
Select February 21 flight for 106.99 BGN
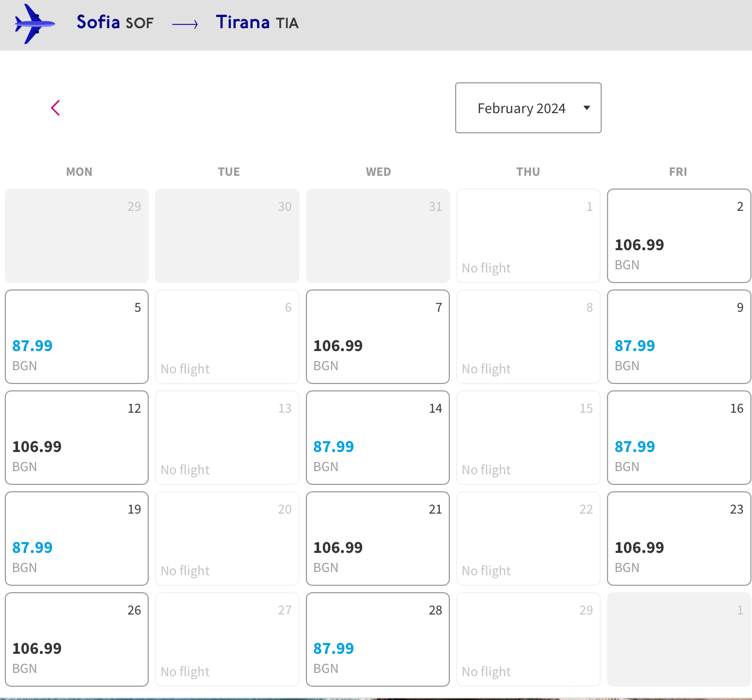click(378, 539)
